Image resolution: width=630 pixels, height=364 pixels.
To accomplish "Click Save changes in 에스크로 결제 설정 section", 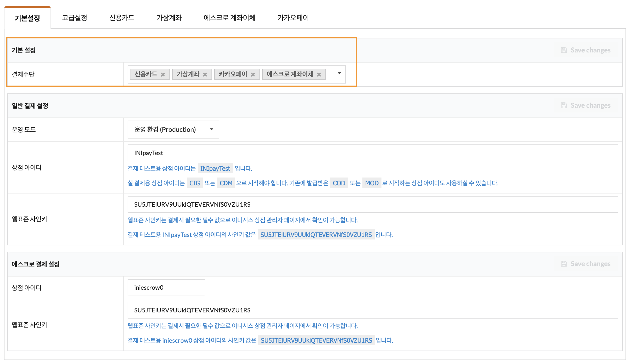I will [x=586, y=264].
